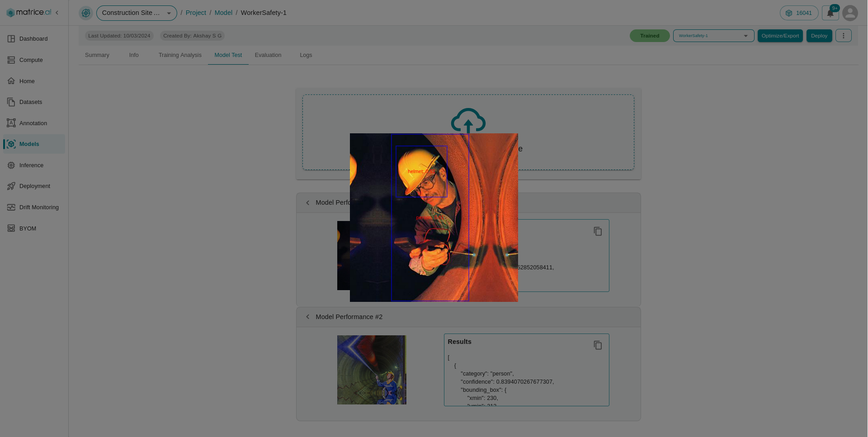Click the Deploy button
868x437 pixels.
(x=819, y=36)
